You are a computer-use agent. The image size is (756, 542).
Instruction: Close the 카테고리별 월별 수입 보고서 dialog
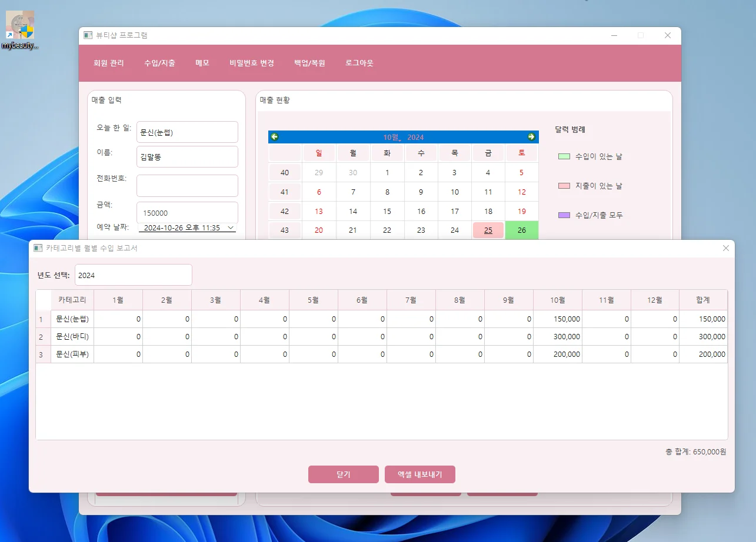(x=725, y=248)
